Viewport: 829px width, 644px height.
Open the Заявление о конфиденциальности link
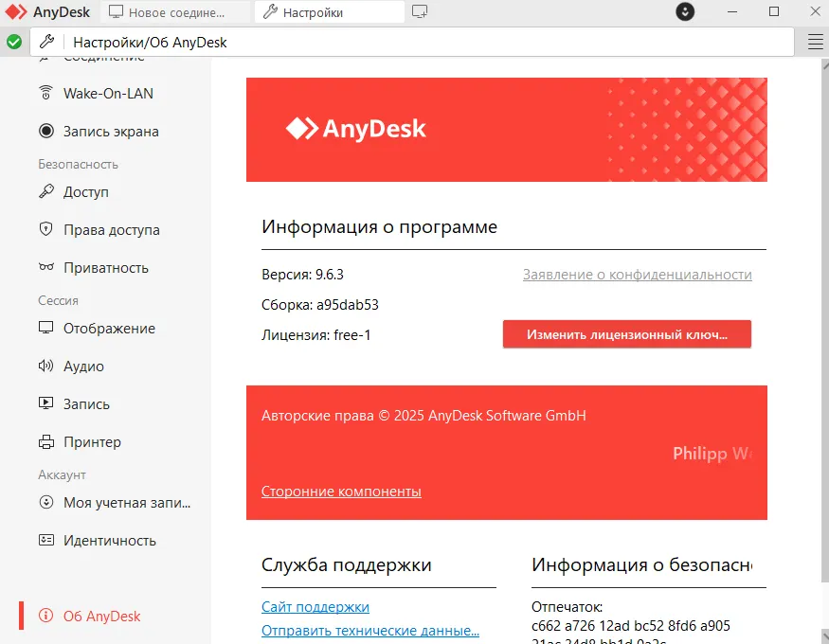tap(637, 275)
